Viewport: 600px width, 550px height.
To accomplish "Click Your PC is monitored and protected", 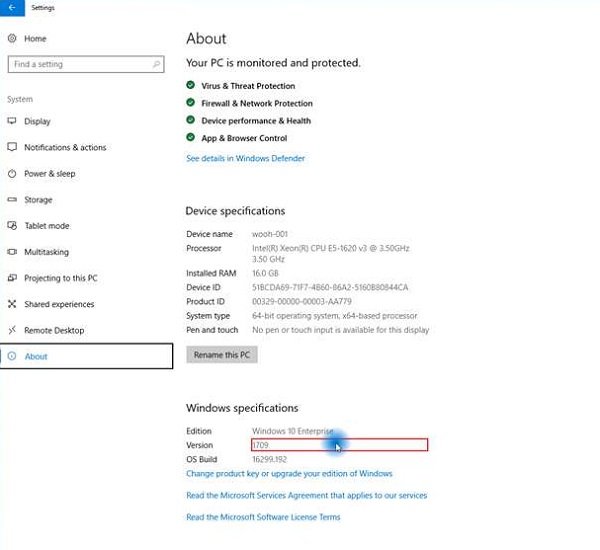I will [x=273, y=63].
